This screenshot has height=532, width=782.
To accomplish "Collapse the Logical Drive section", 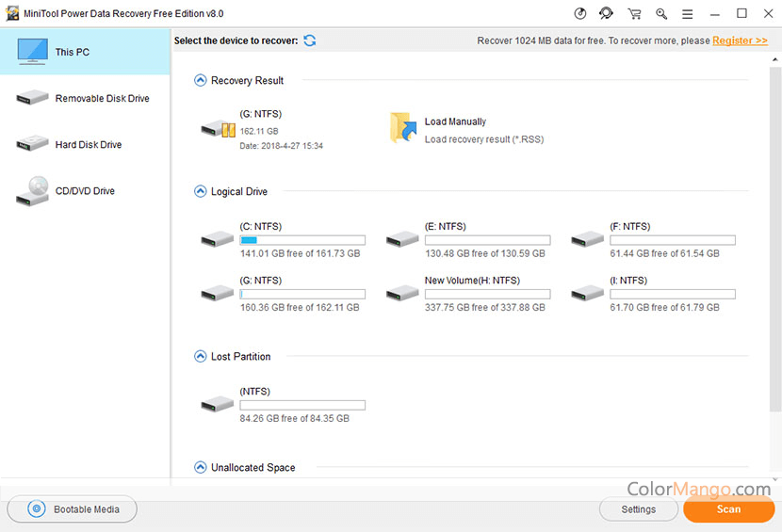I will [x=200, y=192].
